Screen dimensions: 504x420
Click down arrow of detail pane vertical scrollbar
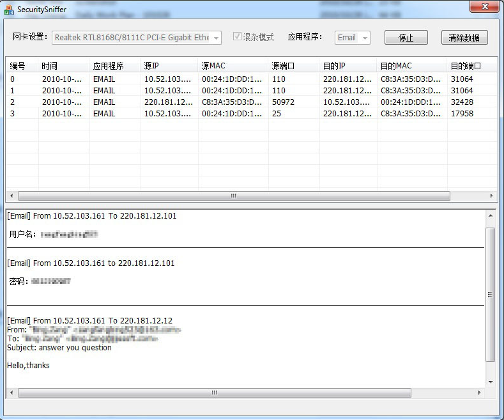tap(491, 382)
